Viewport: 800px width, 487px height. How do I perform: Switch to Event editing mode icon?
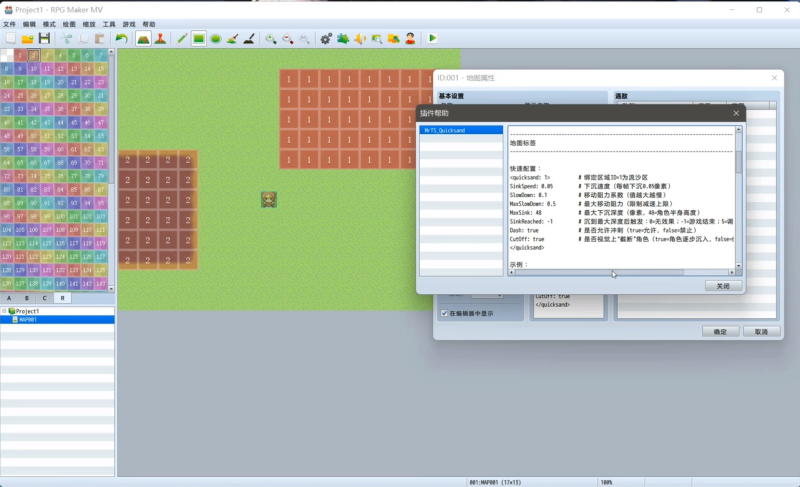click(160, 38)
